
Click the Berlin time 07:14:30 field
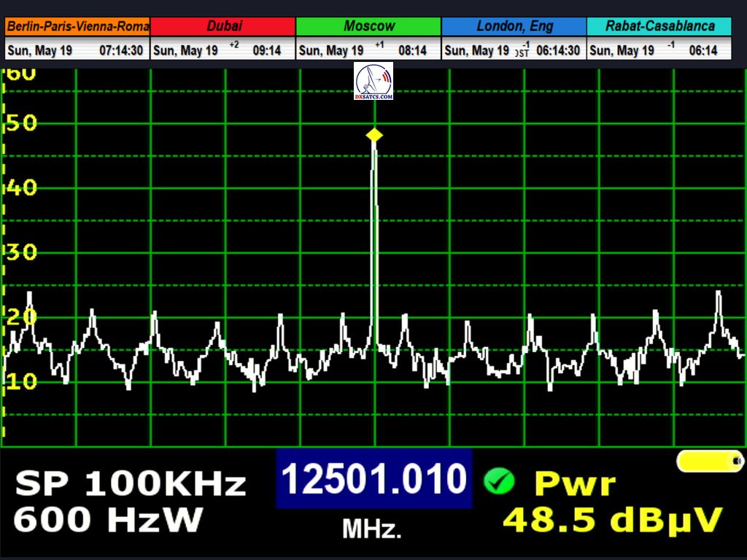point(120,50)
